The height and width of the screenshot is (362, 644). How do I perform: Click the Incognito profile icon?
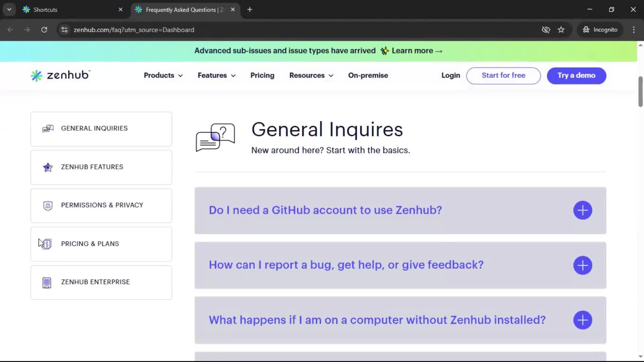[x=586, y=29]
